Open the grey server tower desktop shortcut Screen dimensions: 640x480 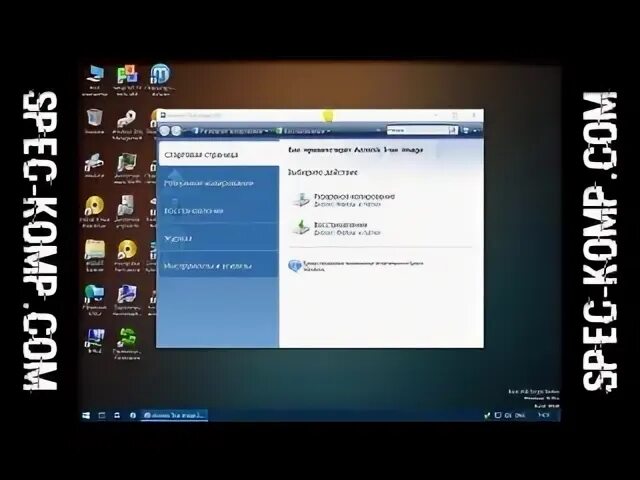127,211
